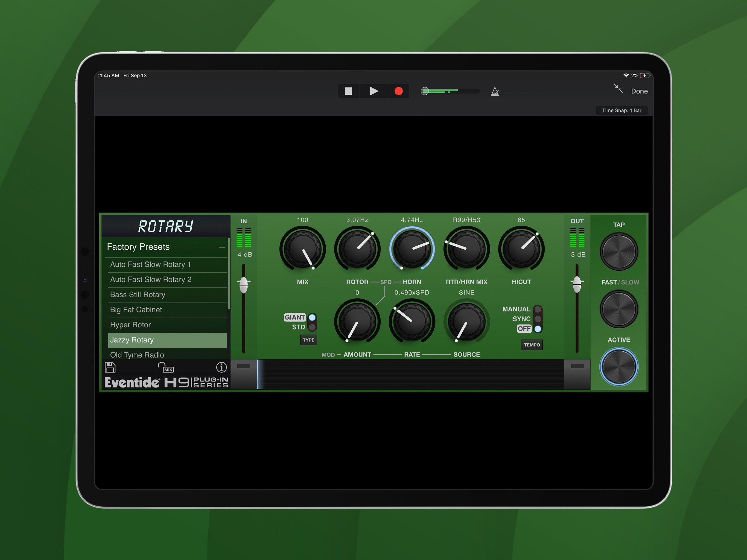Set tempo mode to SYNC
The image size is (747, 560).
point(538,319)
